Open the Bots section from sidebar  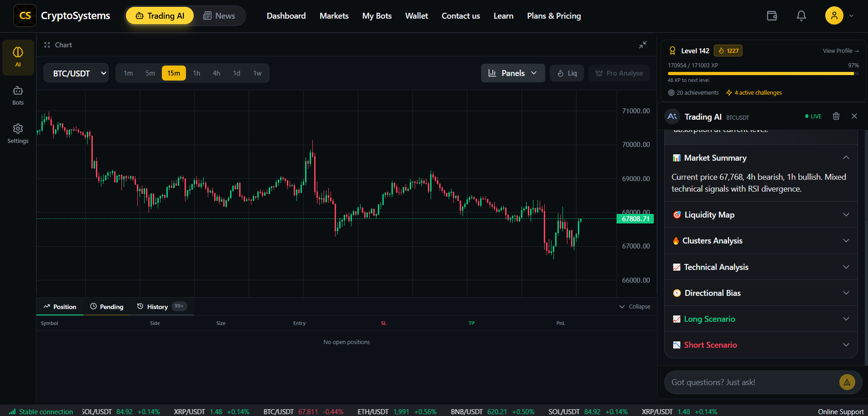[x=18, y=95]
